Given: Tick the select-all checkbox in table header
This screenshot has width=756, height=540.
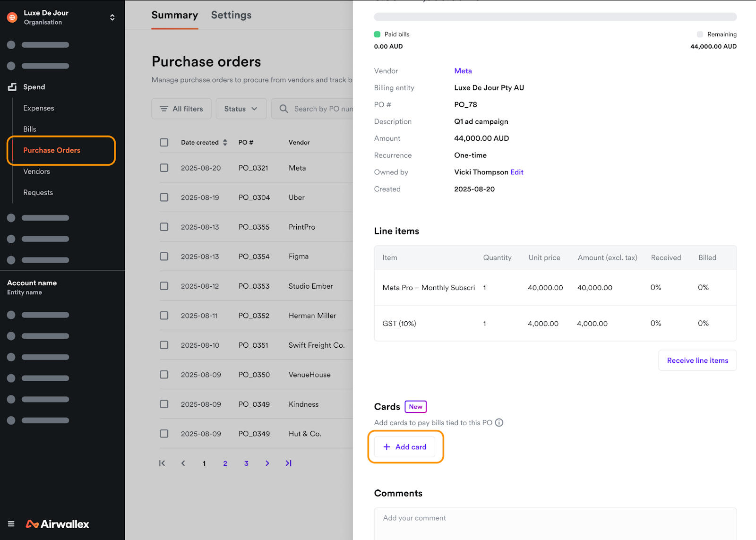Looking at the screenshot, I should [164, 142].
